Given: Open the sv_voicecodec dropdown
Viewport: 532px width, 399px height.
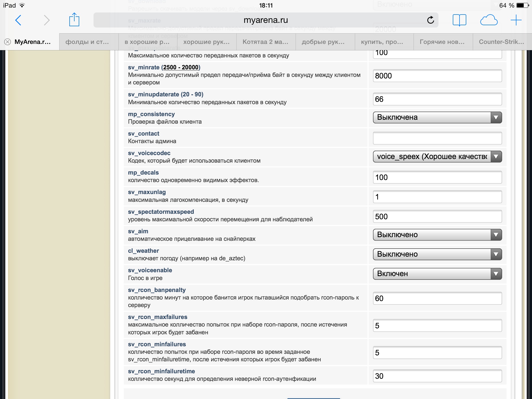Looking at the screenshot, I should [x=437, y=157].
